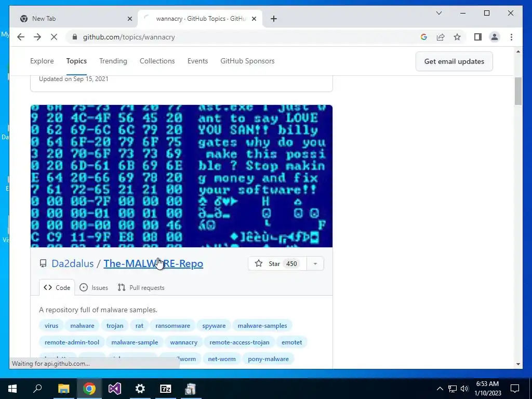Expand the star lists dropdown arrow
Viewport: 532px width, 399px height.
click(x=315, y=263)
